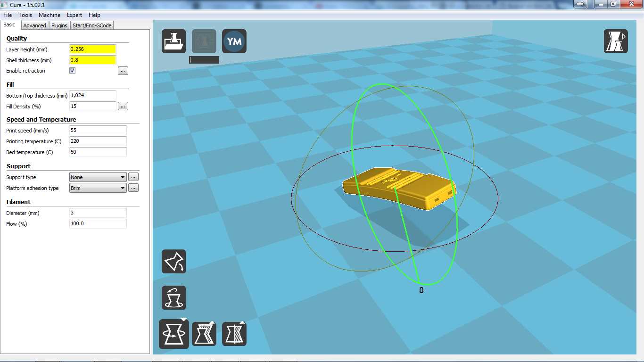644x362 pixels.
Task: Switch to the Advanced tab
Action: pyautogui.click(x=34, y=25)
